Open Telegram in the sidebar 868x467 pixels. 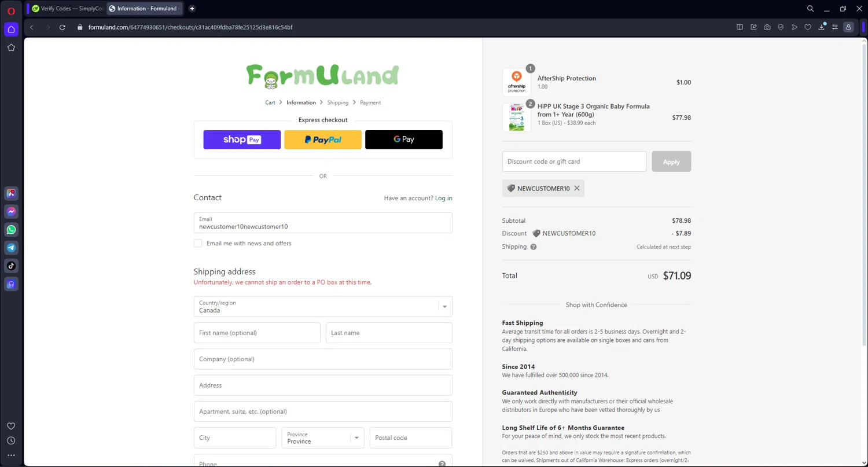pos(11,248)
